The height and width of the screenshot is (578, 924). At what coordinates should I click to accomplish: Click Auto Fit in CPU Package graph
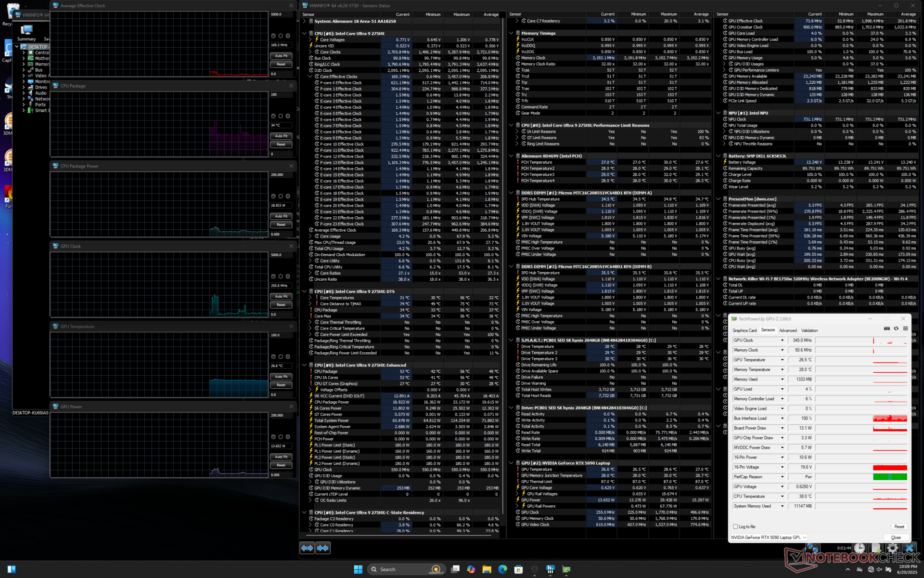coord(281,136)
